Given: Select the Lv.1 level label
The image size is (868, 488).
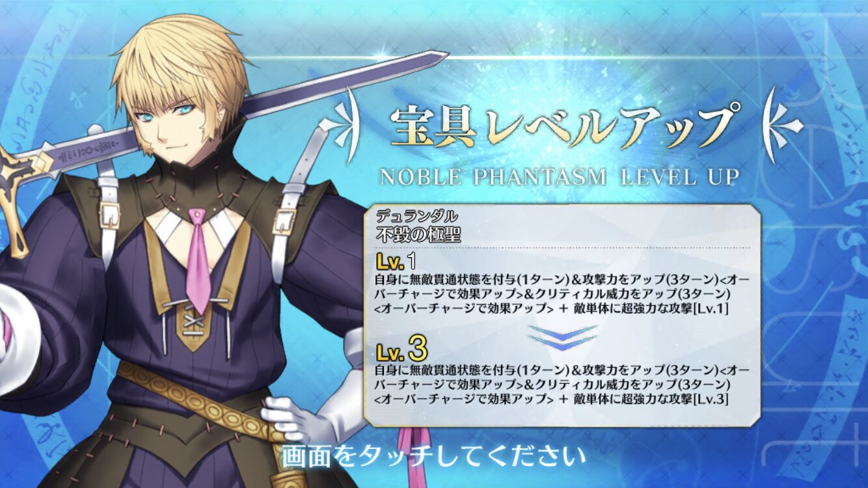Looking at the screenshot, I should click(395, 262).
